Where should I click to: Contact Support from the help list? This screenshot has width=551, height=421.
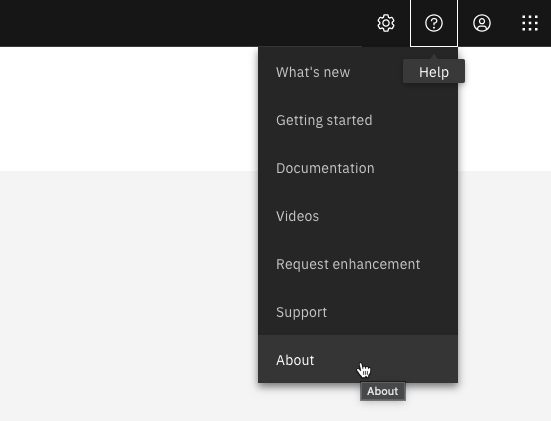358,312
